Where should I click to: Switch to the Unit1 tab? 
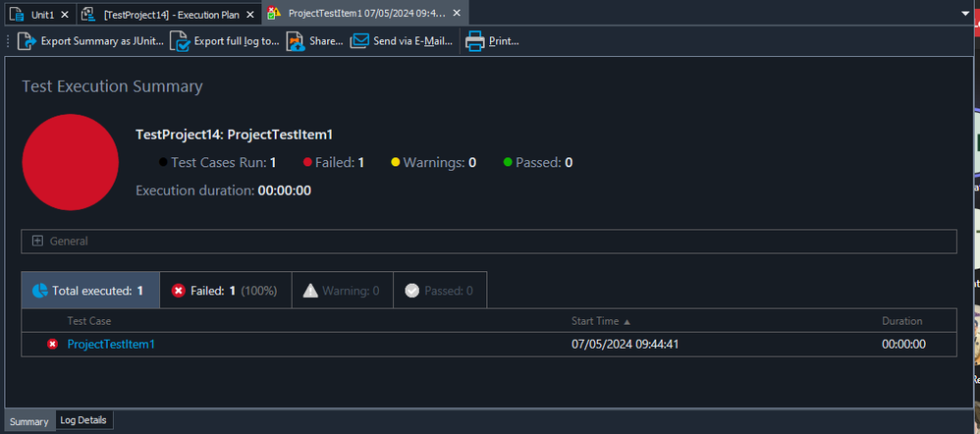point(38,14)
